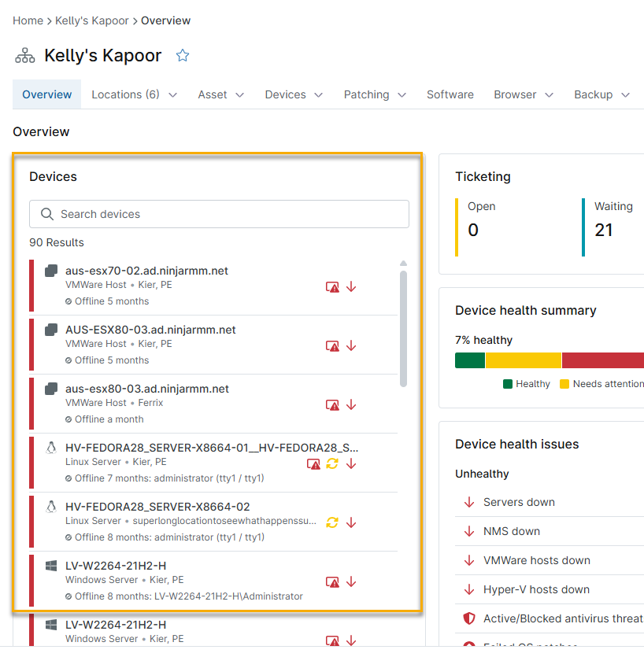The width and height of the screenshot is (644, 657).
Task: Click the monitor alert icon for AUS-ESX80-03
Action: 333,346
